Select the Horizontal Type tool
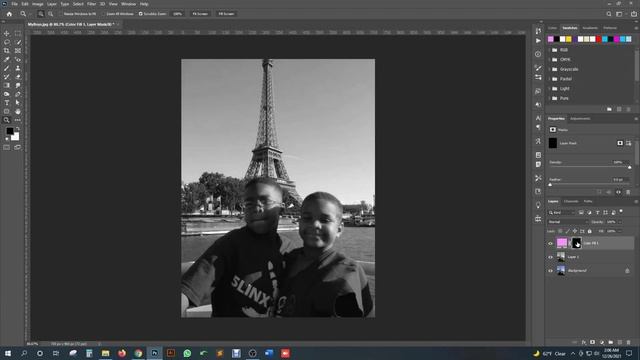Screen dimensions: 640x360 pyautogui.click(x=7, y=103)
